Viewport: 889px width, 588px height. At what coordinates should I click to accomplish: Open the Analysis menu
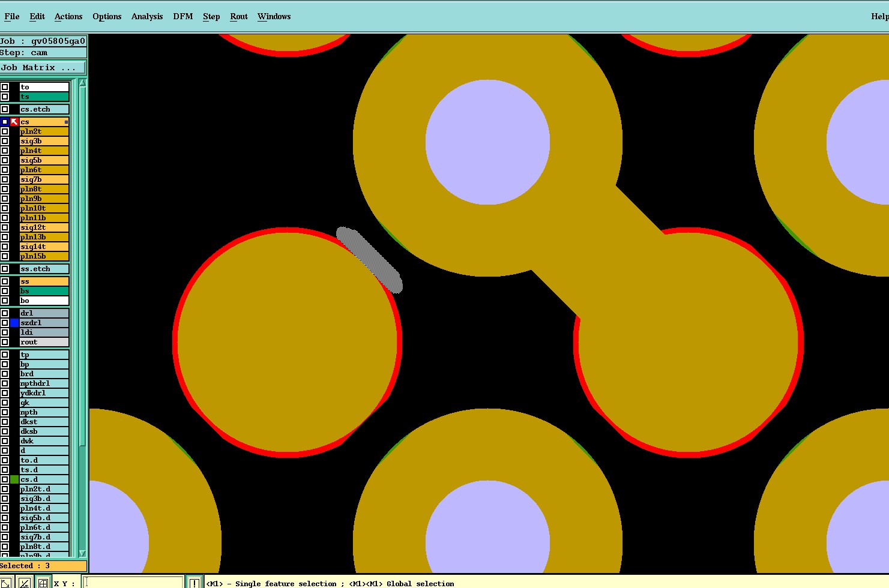[x=147, y=16]
